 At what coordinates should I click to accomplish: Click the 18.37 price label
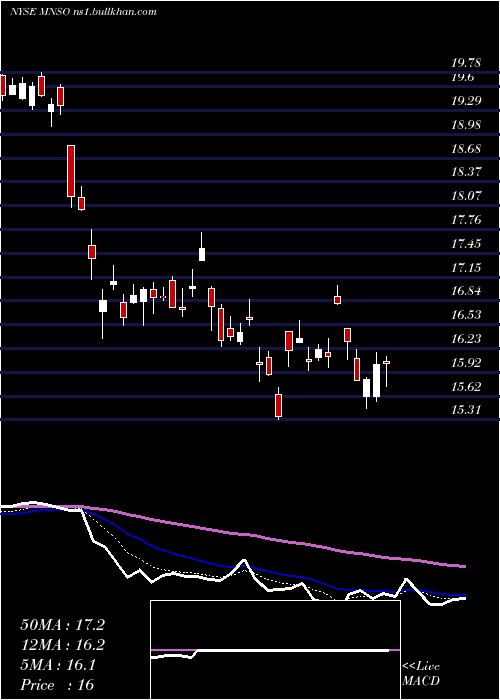point(466,172)
